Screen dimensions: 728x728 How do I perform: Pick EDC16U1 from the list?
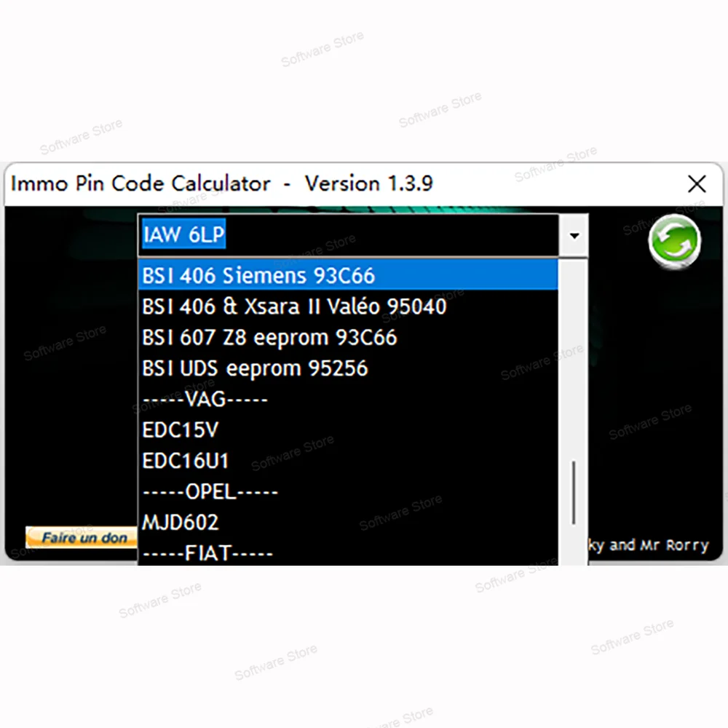(x=348, y=461)
